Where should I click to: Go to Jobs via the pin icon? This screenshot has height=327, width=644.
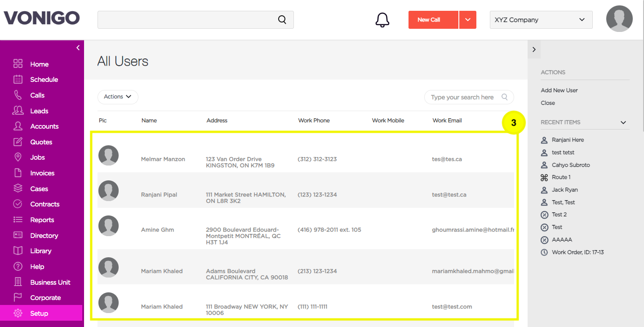[x=18, y=157]
